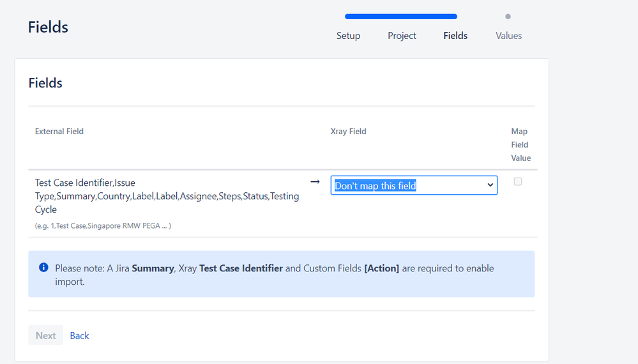
Task: Click the chevron arrow of the Xray Field dropdown
Action: tap(490, 186)
